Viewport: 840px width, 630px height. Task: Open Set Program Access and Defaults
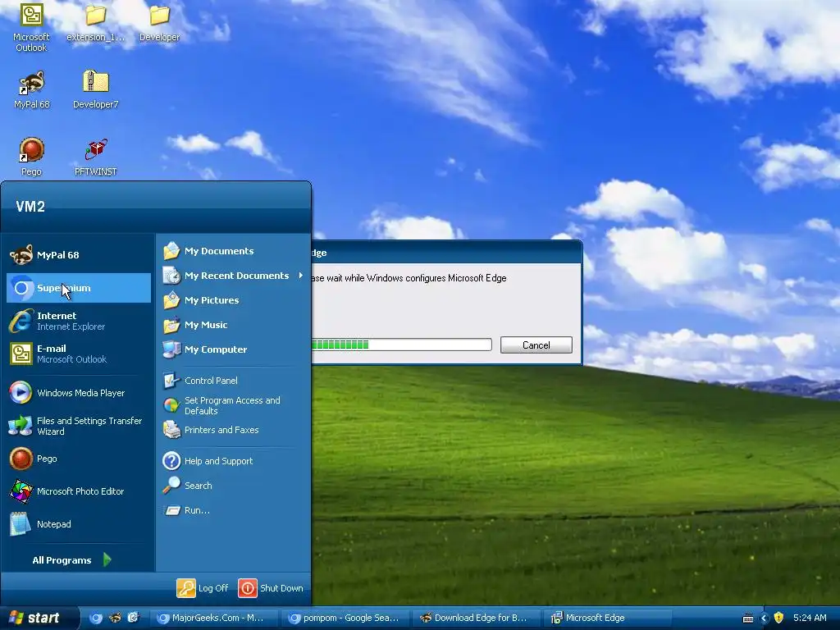click(233, 405)
